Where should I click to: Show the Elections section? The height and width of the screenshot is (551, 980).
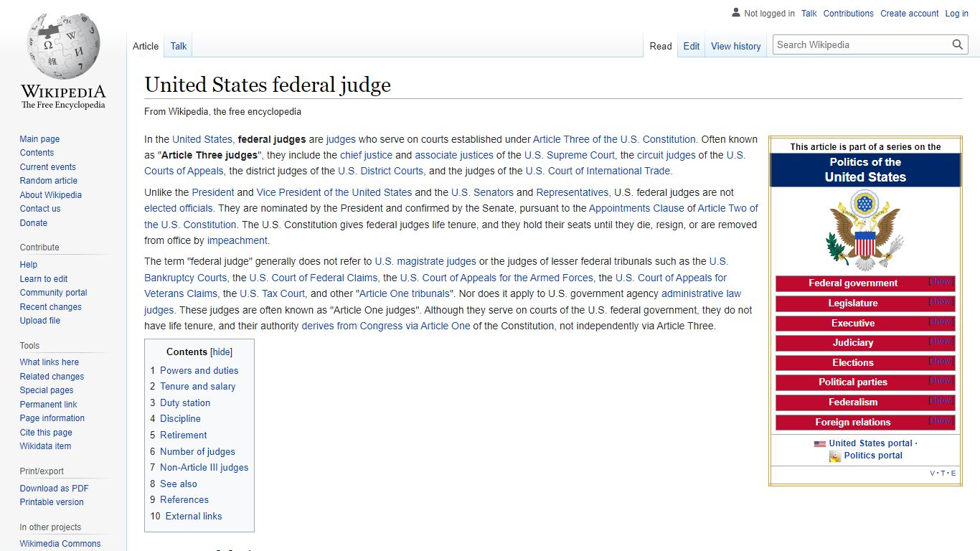click(941, 361)
